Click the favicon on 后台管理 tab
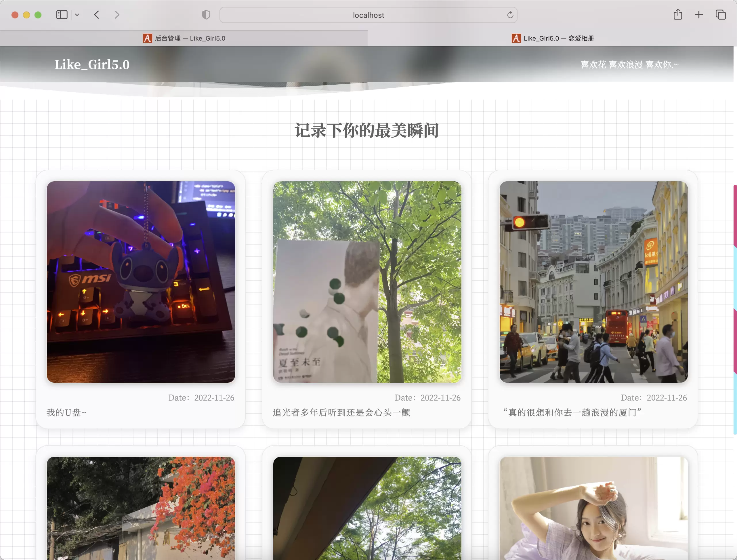This screenshot has height=560, width=737. coord(147,38)
